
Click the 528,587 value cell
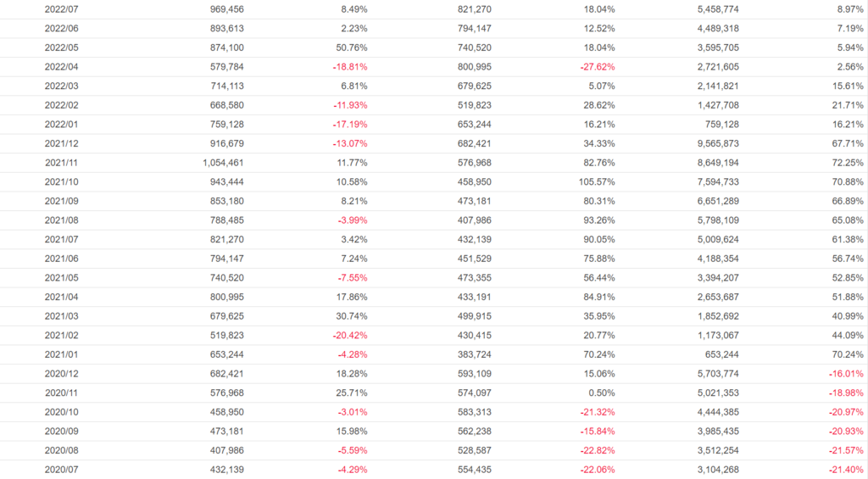click(470, 450)
